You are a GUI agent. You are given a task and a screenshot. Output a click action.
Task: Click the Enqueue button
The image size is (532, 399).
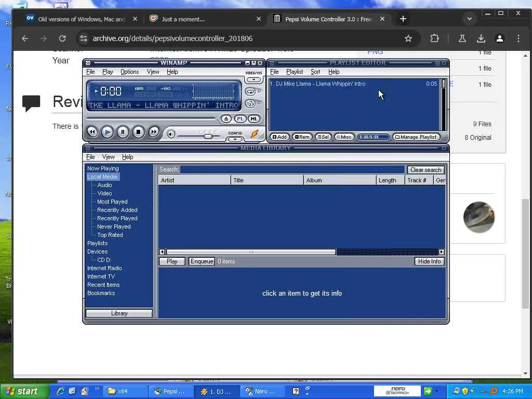point(202,261)
